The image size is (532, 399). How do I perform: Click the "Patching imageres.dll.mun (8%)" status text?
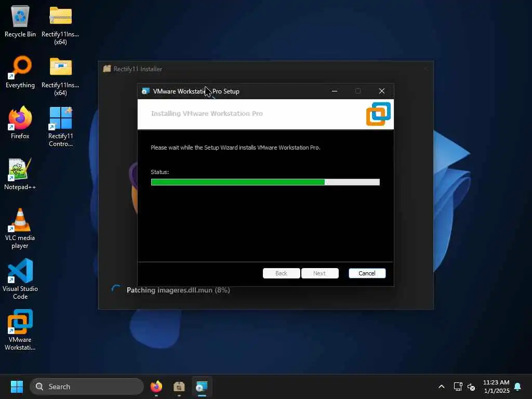coord(178,290)
